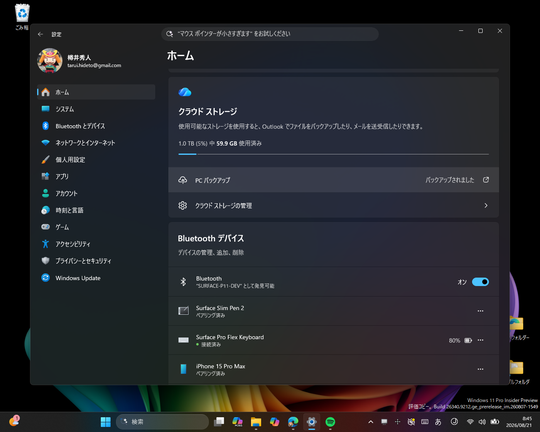
Task: Click the cloud storage usage progress bar
Action: click(x=333, y=154)
